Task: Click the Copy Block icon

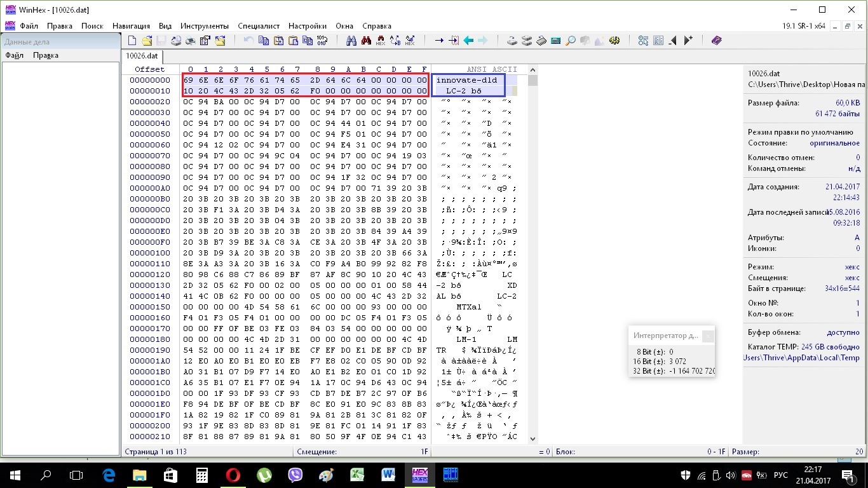Action: [264, 41]
